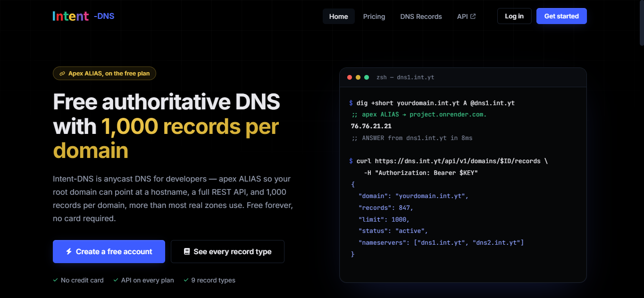
Task: Click terminal title "zsh — dns1.int.yt"
Action: click(x=405, y=77)
